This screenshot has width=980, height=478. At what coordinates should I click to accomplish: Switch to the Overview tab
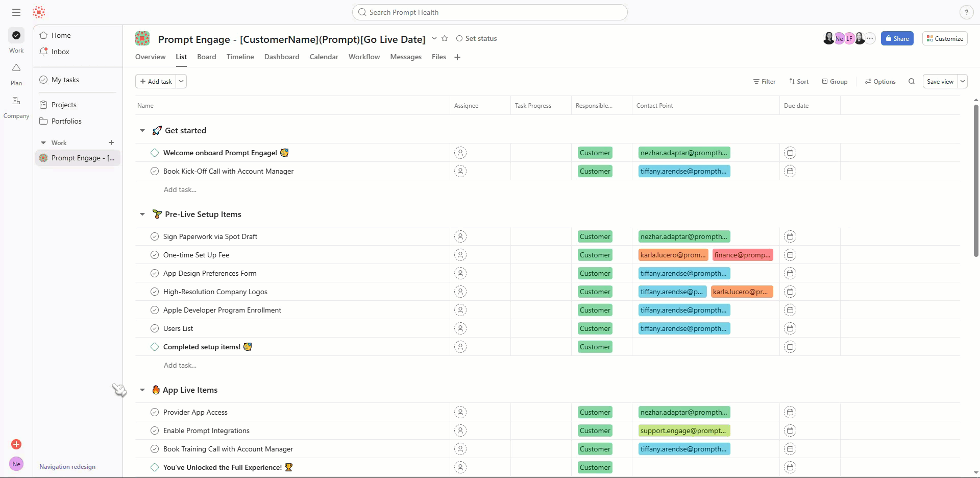pos(150,57)
